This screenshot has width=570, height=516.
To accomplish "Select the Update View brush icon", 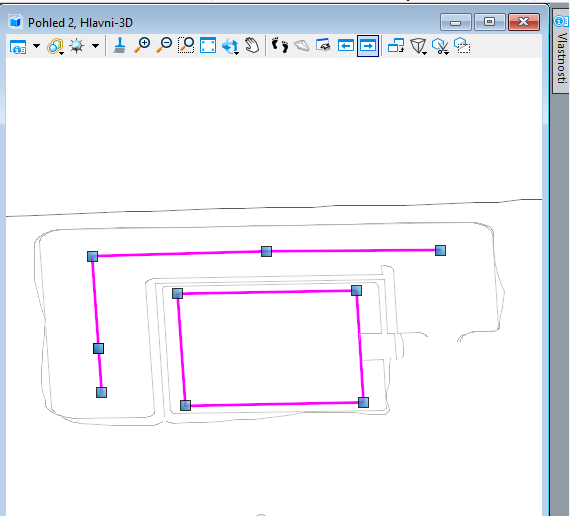I will (119, 46).
